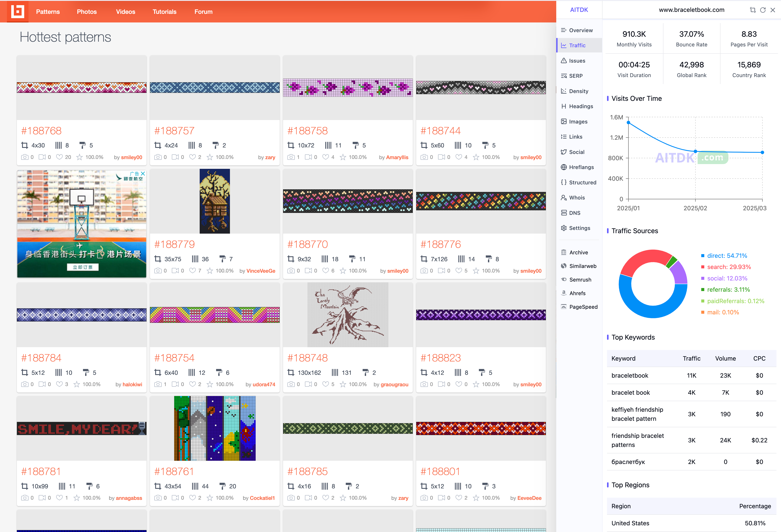Open Similarweb external link in sidebar
Viewport: 781px width, 532px height.
point(582,266)
